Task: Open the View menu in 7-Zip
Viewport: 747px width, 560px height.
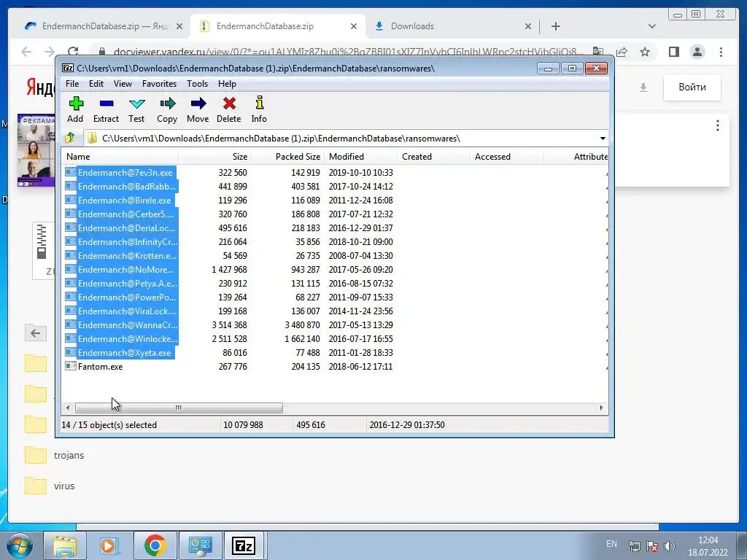Action: tap(123, 84)
